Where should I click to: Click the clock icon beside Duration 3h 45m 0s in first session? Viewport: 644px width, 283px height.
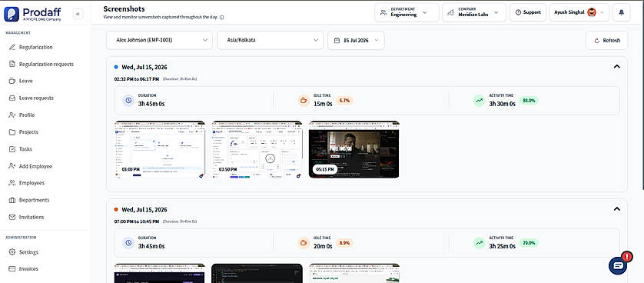pos(128,100)
